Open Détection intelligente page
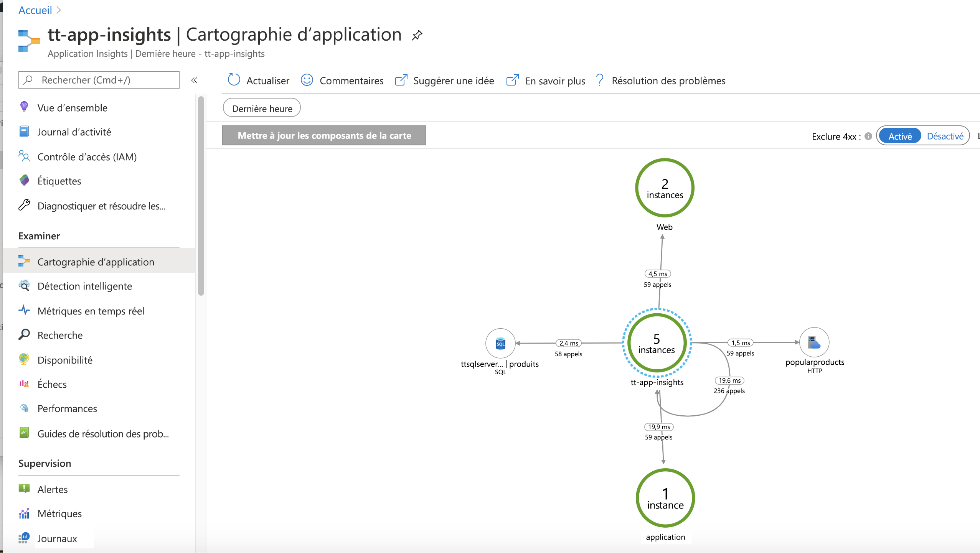The height and width of the screenshot is (553, 980). click(85, 286)
